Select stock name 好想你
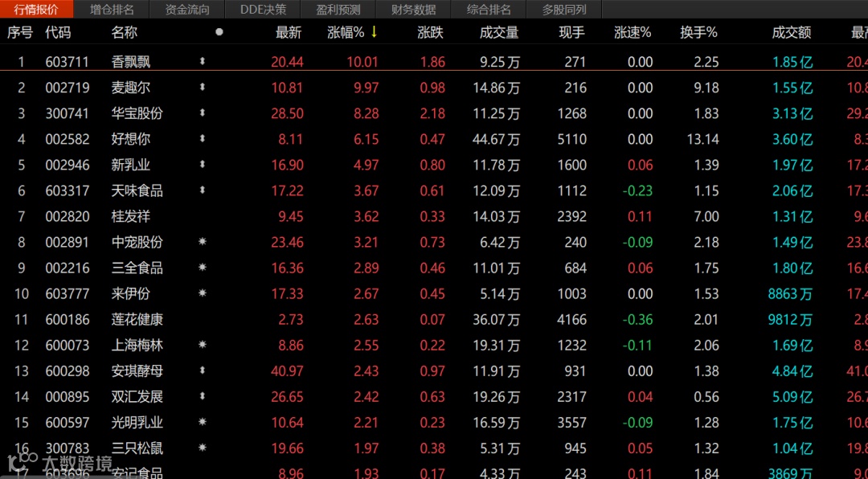This screenshot has height=479, width=868. [131, 139]
